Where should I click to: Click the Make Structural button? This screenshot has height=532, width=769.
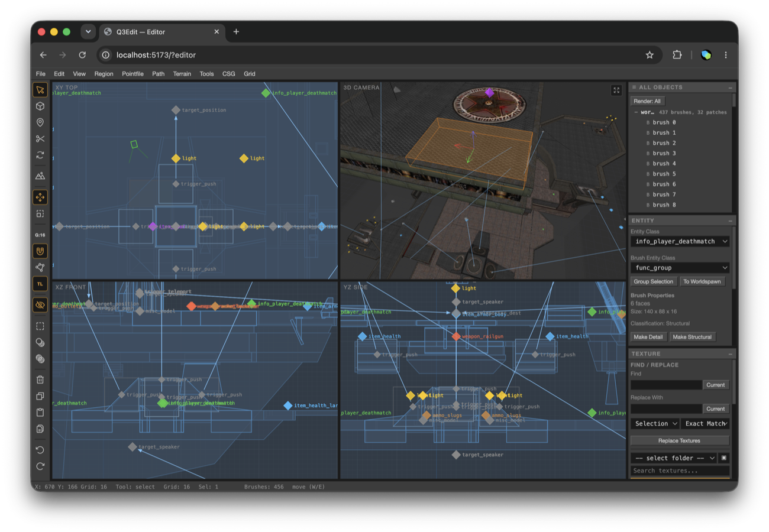692,337
